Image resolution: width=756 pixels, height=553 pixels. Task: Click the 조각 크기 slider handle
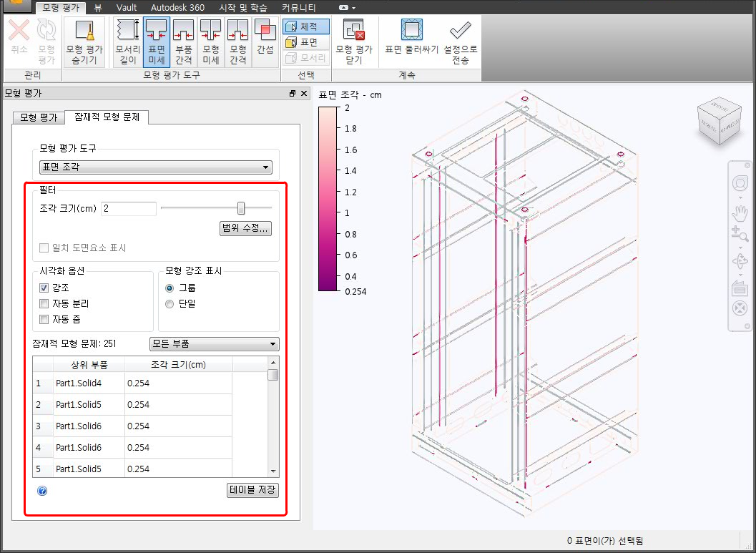pyautogui.click(x=240, y=207)
